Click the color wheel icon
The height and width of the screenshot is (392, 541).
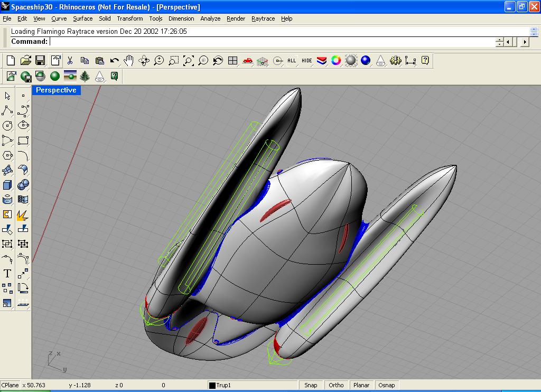coord(336,61)
